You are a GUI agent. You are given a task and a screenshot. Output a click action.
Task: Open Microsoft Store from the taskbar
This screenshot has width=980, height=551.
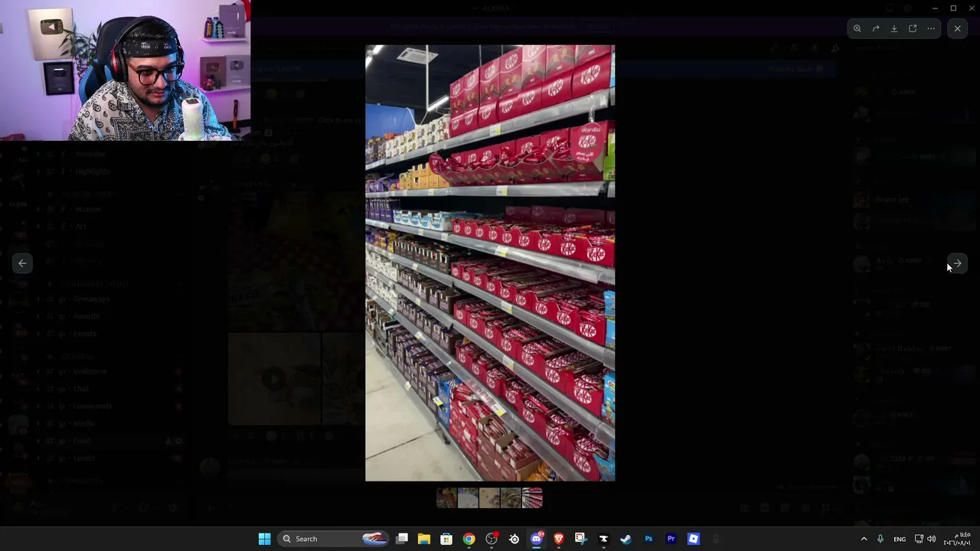tap(446, 539)
